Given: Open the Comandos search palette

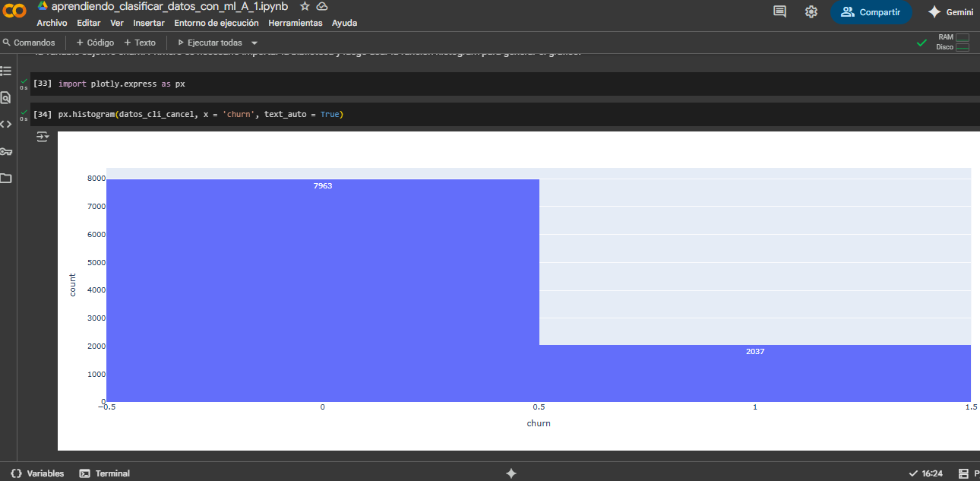Looking at the screenshot, I should pos(29,43).
